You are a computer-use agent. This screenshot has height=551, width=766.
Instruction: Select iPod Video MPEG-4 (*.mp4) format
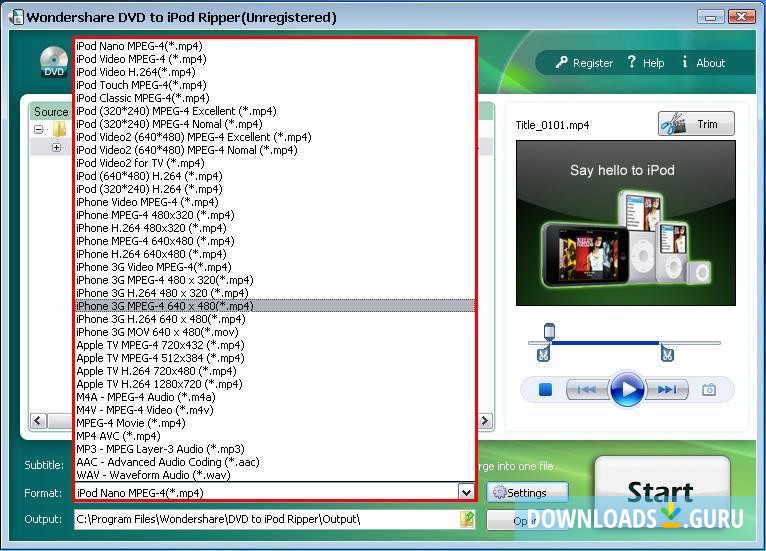(275, 59)
